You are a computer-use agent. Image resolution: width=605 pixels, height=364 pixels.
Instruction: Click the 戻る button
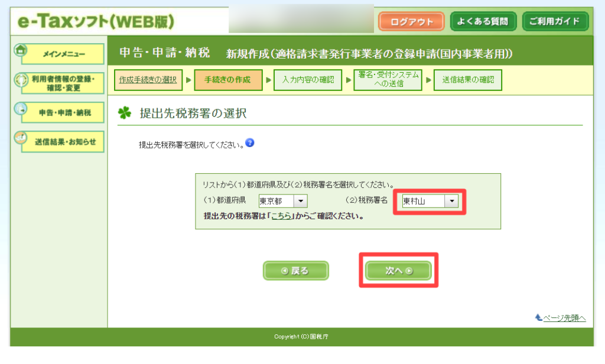[295, 271]
